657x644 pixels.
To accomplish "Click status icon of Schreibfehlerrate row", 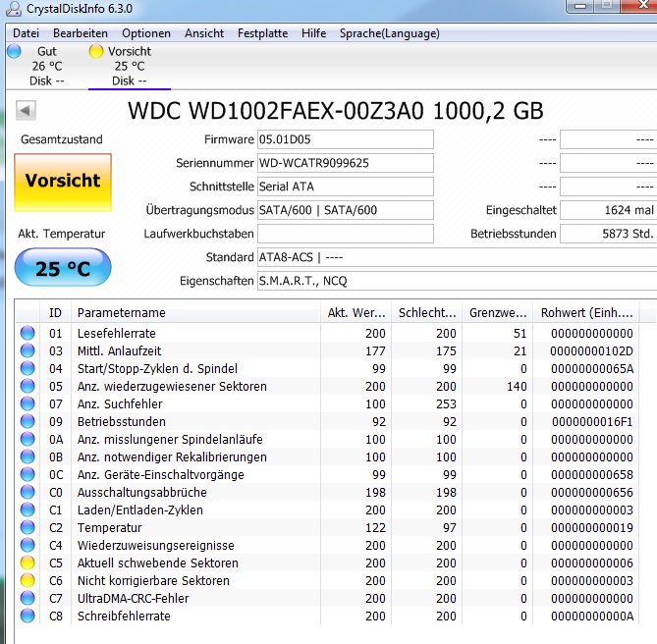I will pyautogui.click(x=27, y=616).
